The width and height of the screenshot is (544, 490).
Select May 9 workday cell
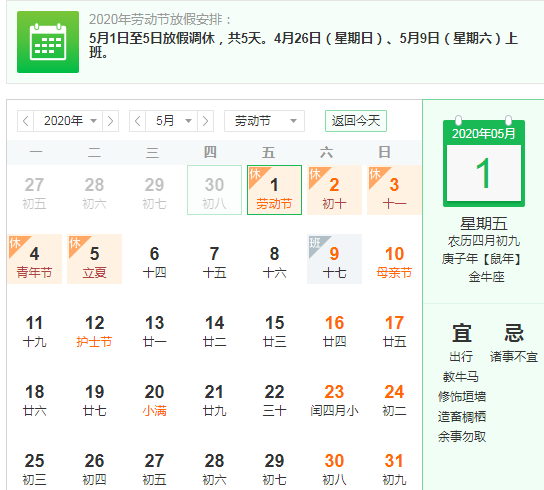click(334, 259)
